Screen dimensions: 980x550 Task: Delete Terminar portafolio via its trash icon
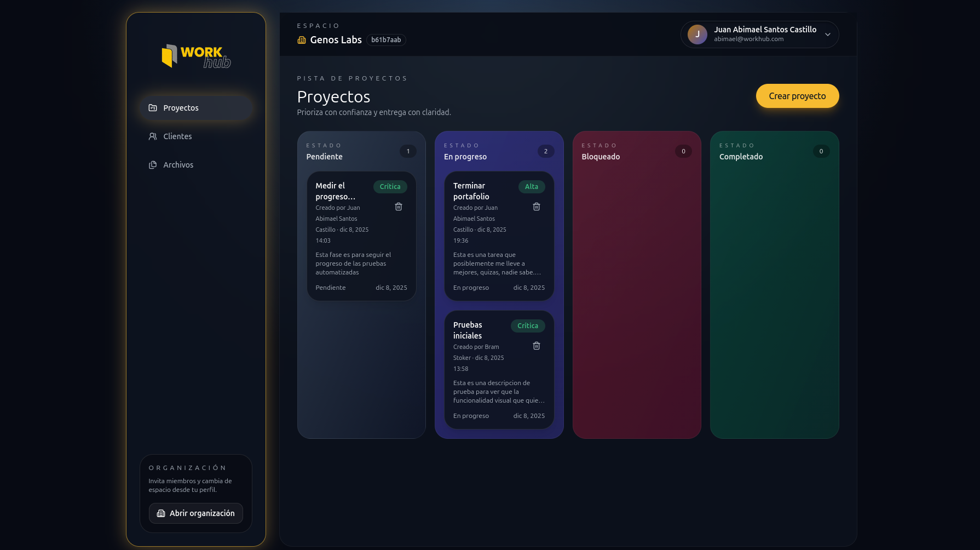[x=537, y=207]
